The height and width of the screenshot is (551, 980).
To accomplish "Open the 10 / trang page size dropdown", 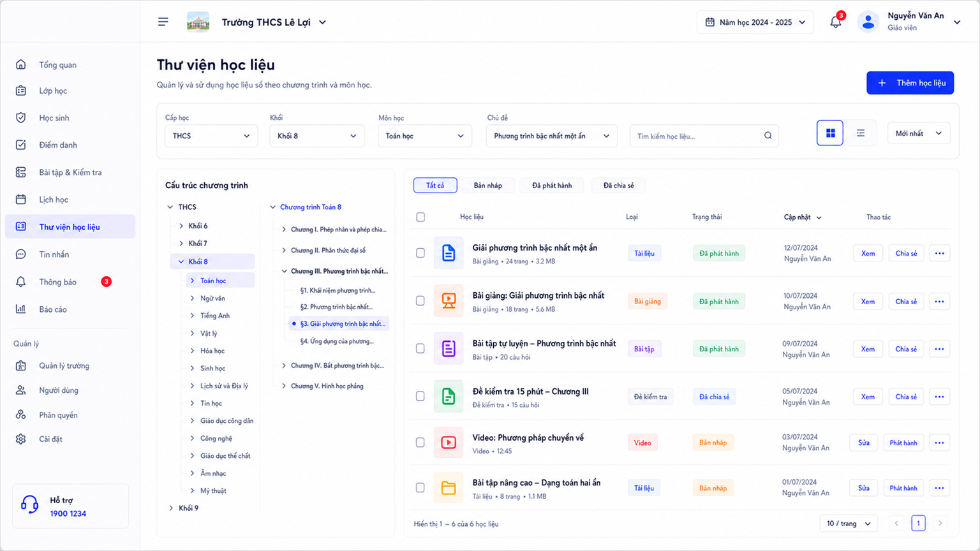I will 849,524.
